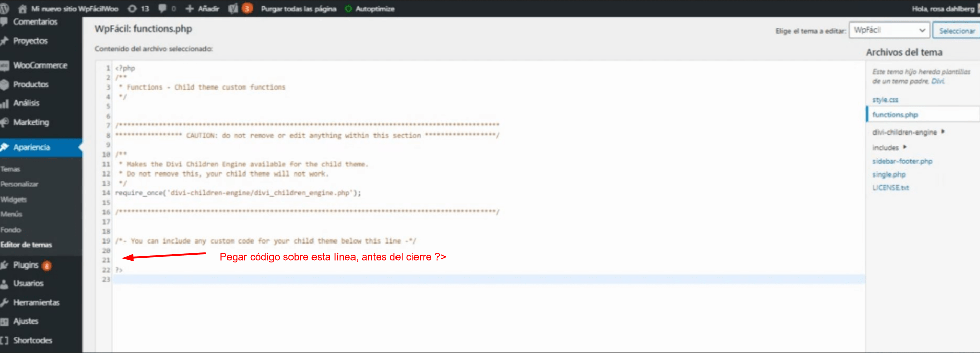Viewport: 980px width, 353px height.
Task: Open Análisis in the sidebar
Action: (x=26, y=103)
